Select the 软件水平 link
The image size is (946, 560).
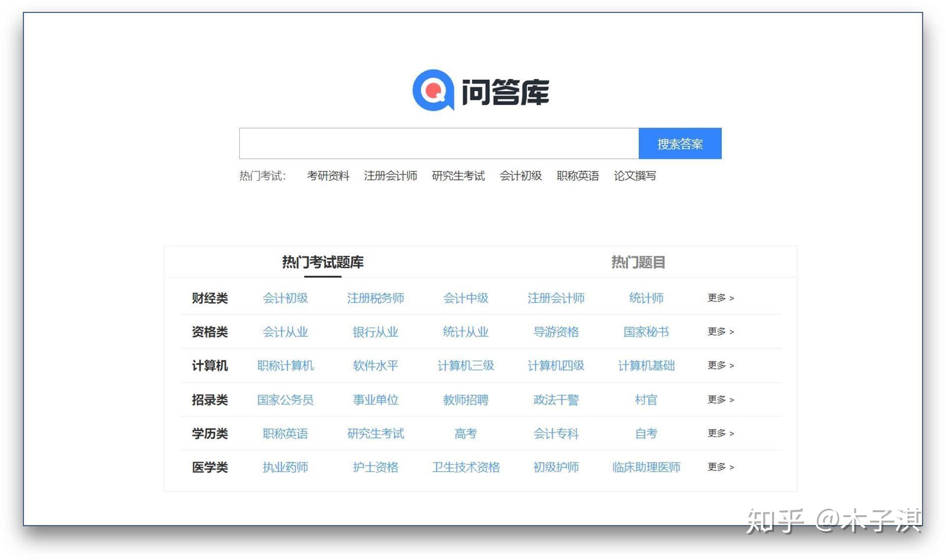[x=375, y=365]
